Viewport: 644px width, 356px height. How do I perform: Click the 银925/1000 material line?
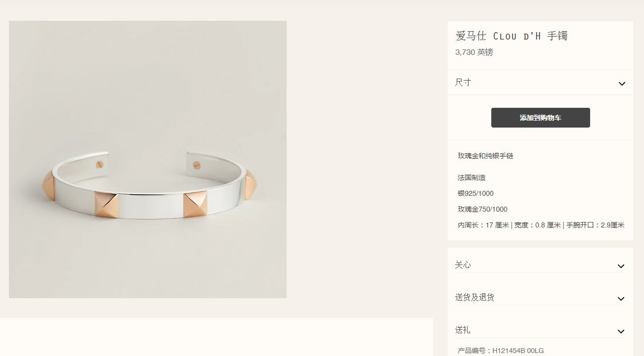[x=475, y=193]
